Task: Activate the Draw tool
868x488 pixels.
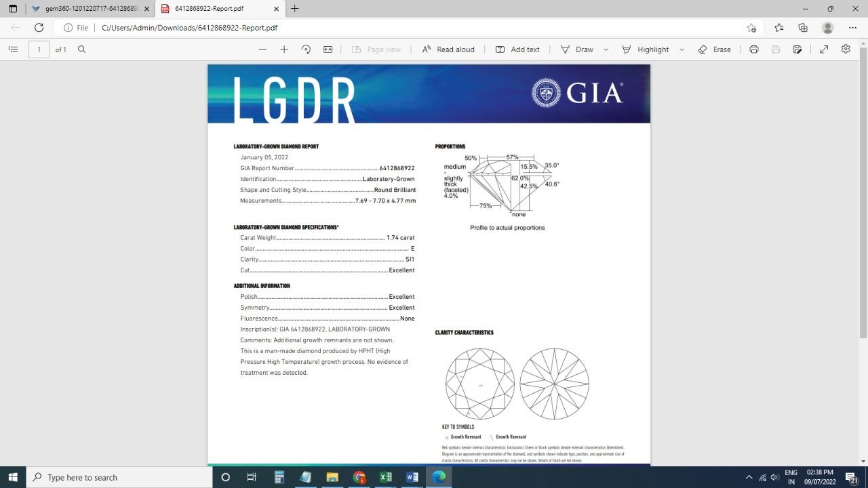Action: click(x=576, y=49)
